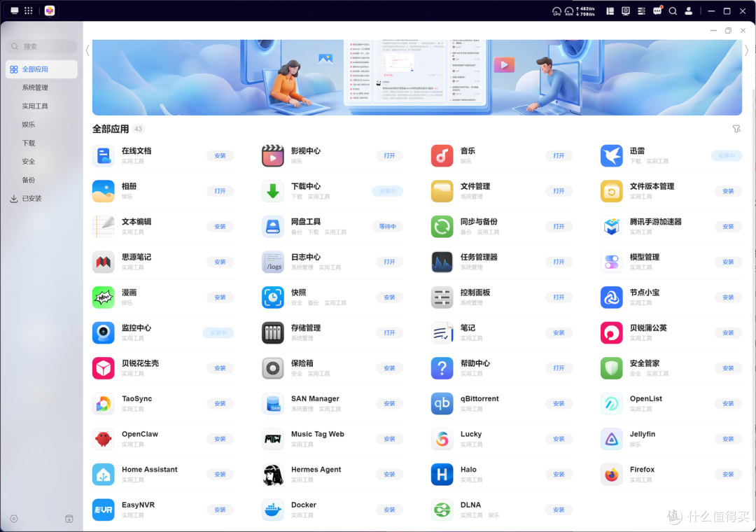The height and width of the screenshot is (532, 756).
Task: Install Docker with its 安装 button
Action: click(x=389, y=510)
